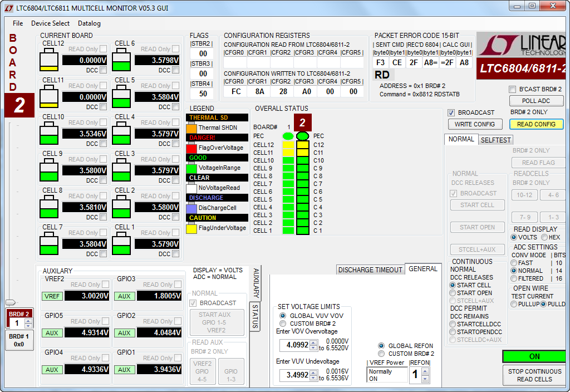The width and height of the screenshot is (570, 392).
Task: Click the CELL10 battery icon
Action: [x=49, y=134]
